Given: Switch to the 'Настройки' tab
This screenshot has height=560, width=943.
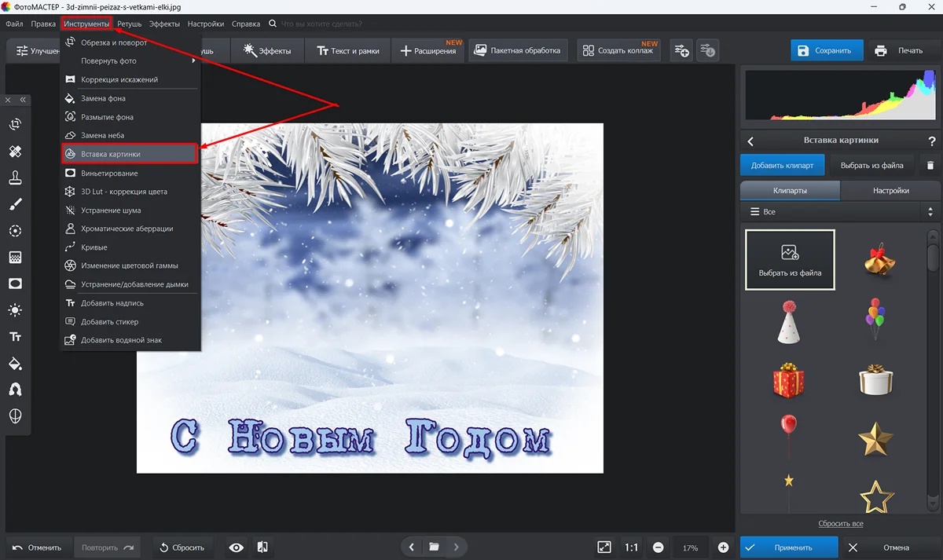Looking at the screenshot, I should (890, 190).
